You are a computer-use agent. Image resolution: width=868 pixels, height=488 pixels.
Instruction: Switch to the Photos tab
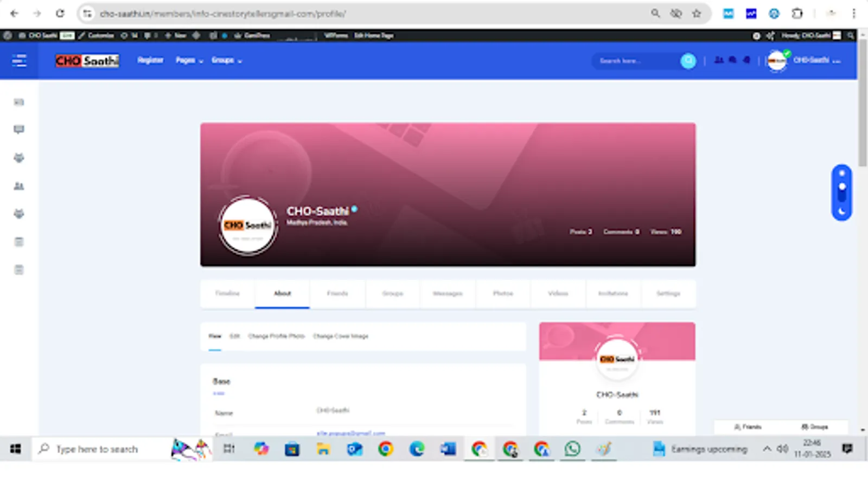point(502,293)
